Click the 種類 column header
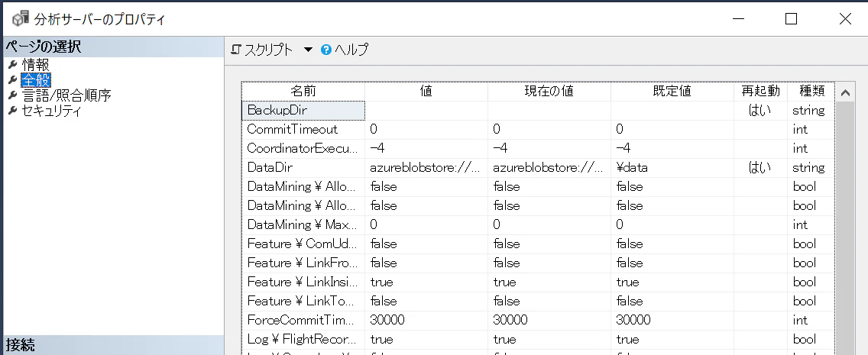Screen dimensions: 868x355 pos(810,92)
